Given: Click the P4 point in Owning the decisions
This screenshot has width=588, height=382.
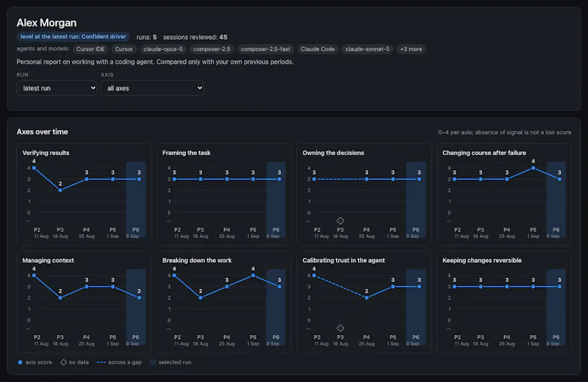Looking at the screenshot, I should tap(367, 179).
